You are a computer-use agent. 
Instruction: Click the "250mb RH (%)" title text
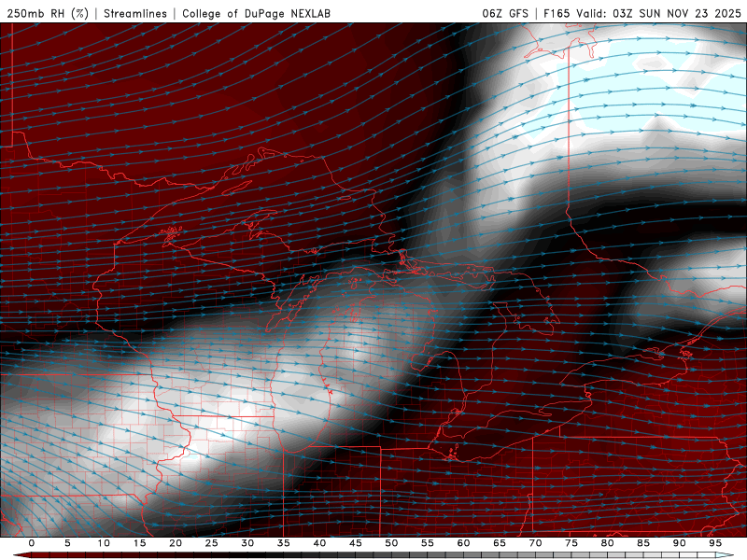[48, 13]
